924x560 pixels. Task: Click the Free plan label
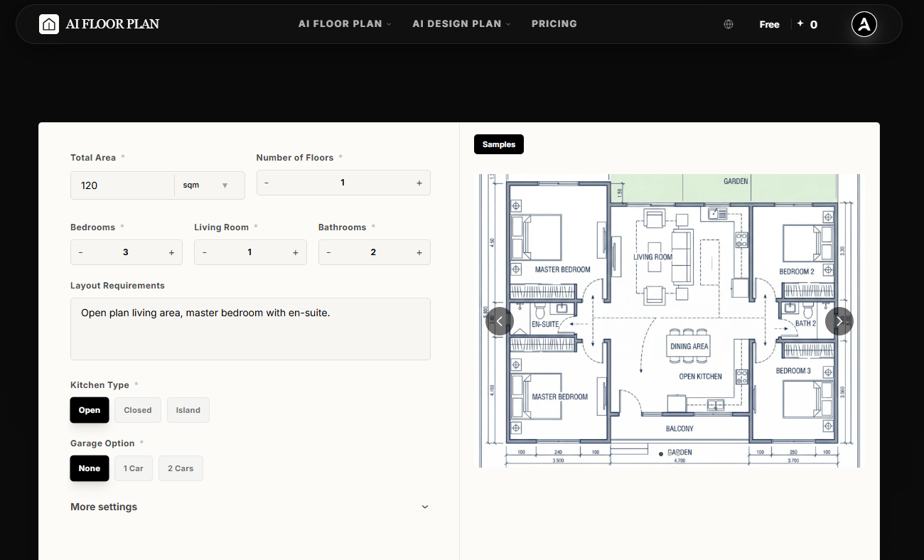pyautogui.click(x=769, y=24)
